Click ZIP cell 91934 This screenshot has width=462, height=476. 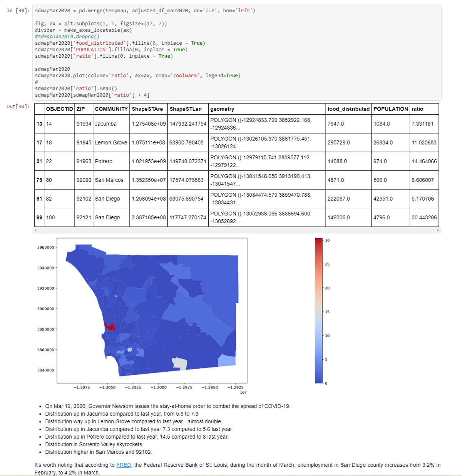pyautogui.click(x=84, y=124)
